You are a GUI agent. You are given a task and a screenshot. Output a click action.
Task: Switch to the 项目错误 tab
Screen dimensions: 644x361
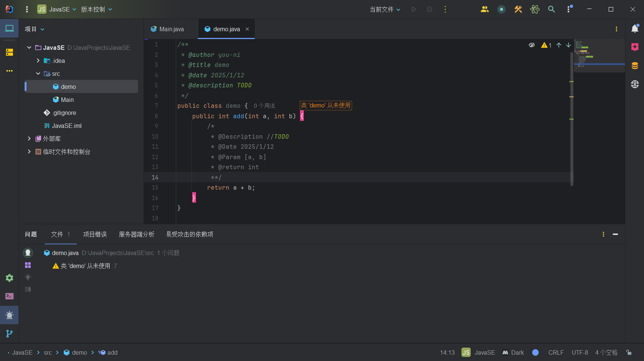click(95, 234)
